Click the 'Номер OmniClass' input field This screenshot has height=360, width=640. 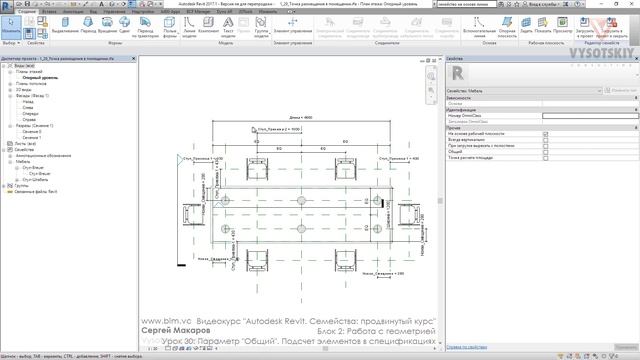click(590, 116)
